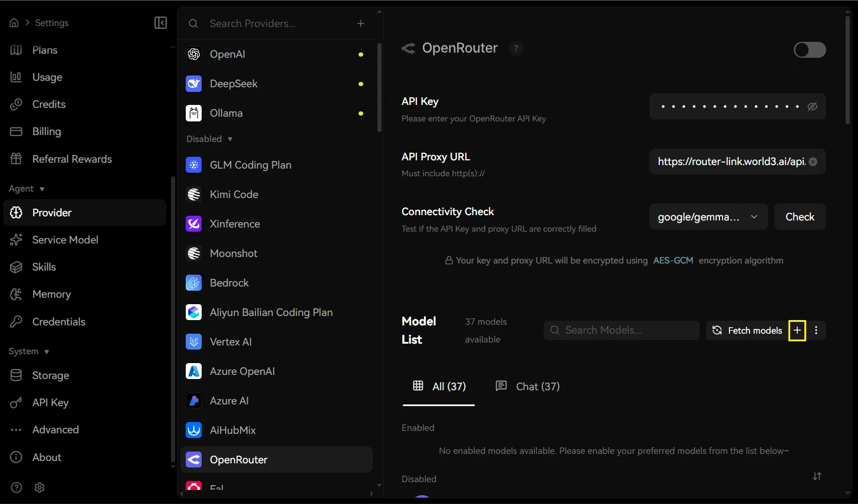Image resolution: width=858 pixels, height=504 pixels.
Task: Select the AiHubMix provider
Action: click(x=277, y=430)
